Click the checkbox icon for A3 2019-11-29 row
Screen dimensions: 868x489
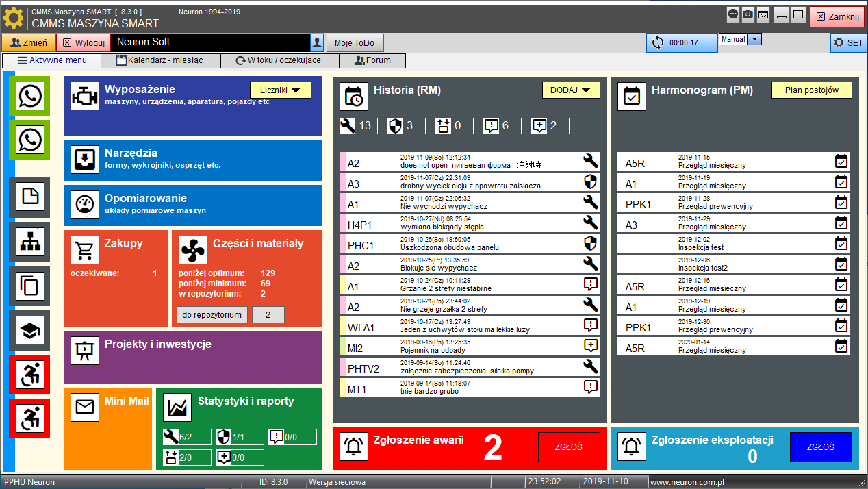[841, 223]
